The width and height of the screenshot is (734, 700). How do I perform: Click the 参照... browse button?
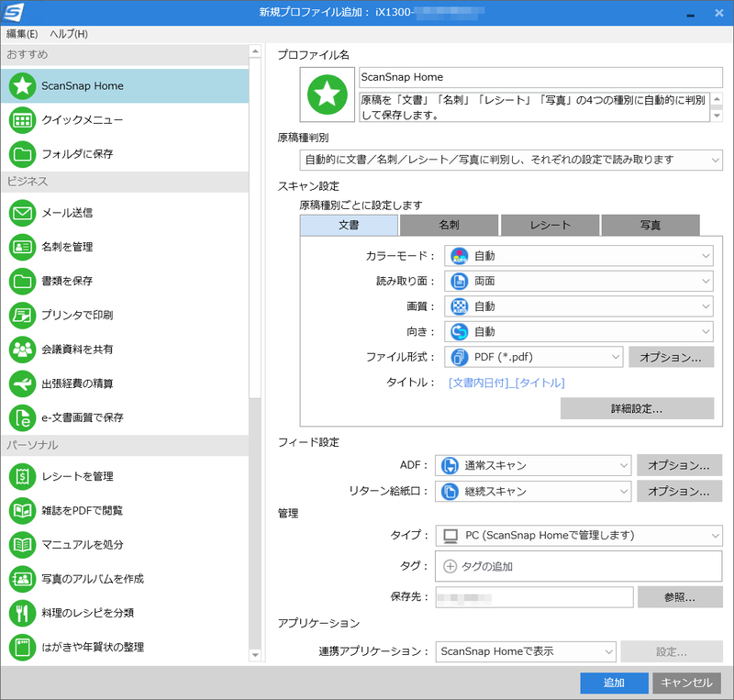coord(680,597)
